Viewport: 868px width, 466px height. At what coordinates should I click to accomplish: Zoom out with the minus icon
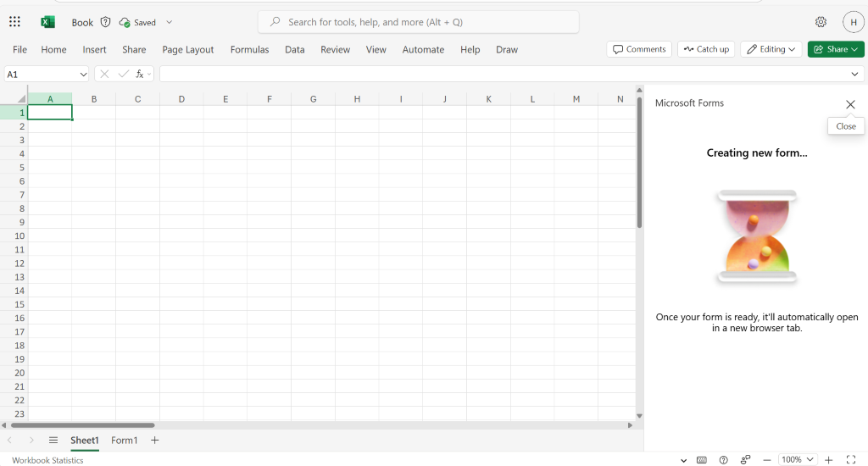click(766, 460)
